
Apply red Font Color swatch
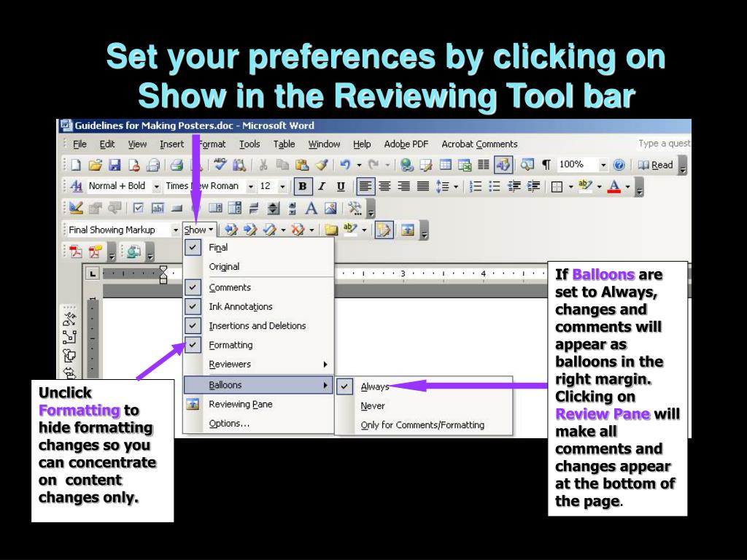tap(614, 186)
